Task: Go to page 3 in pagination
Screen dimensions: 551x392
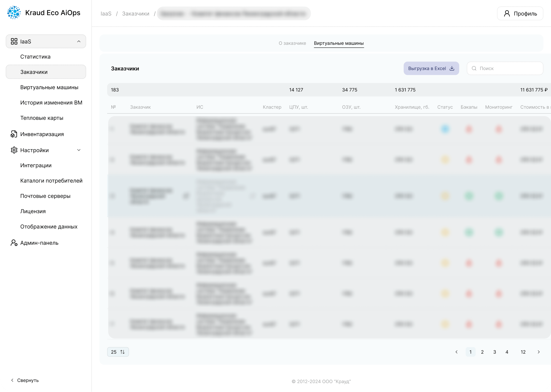Action: 495,352
